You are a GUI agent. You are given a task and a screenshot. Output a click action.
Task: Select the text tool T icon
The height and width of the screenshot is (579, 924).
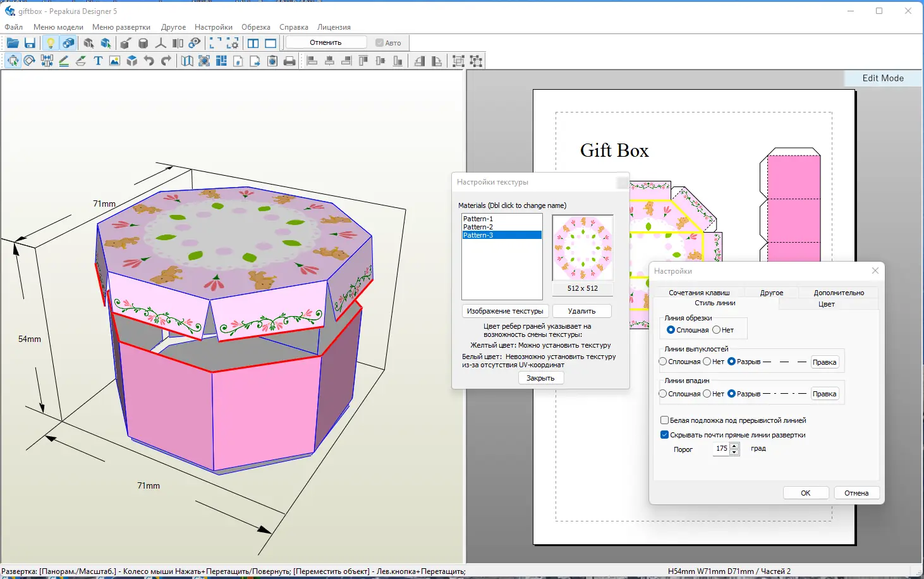pyautogui.click(x=98, y=61)
